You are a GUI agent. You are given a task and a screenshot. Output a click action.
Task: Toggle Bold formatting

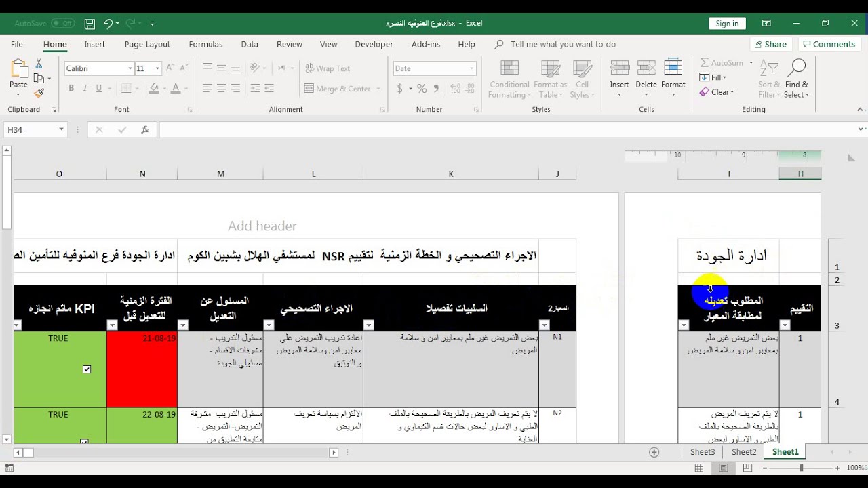point(71,89)
